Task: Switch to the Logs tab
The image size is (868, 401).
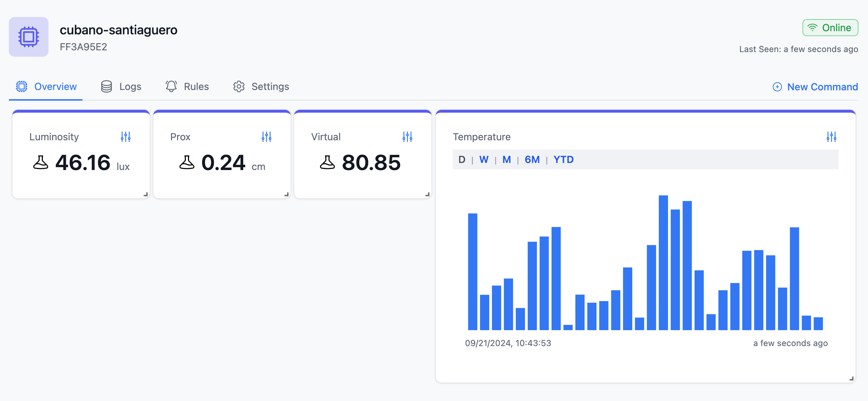Action: click(121, 86)
